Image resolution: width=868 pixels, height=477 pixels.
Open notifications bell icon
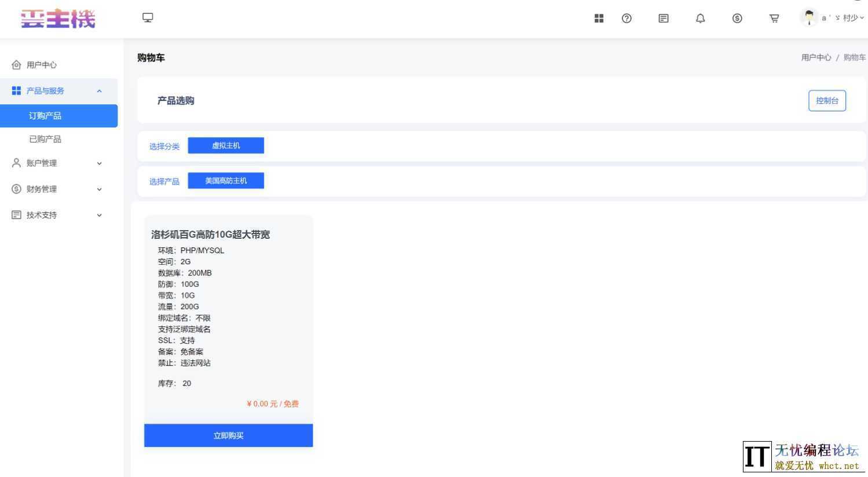(700, 19)
